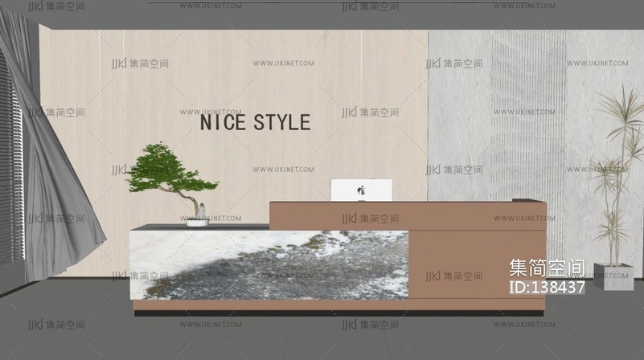This screenshot has width=644, height=360.
Task: Click the gray floor in front of desk
Action: (x=322, y=337)
